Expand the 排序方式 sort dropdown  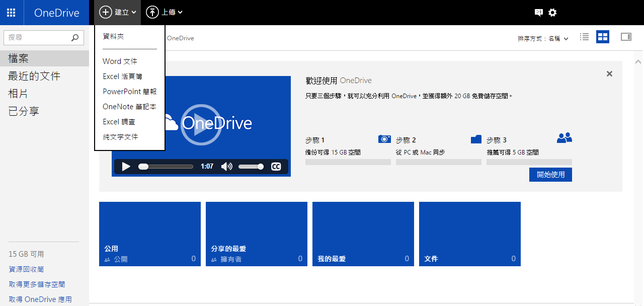pyautogui.click(x=543, y=38)
